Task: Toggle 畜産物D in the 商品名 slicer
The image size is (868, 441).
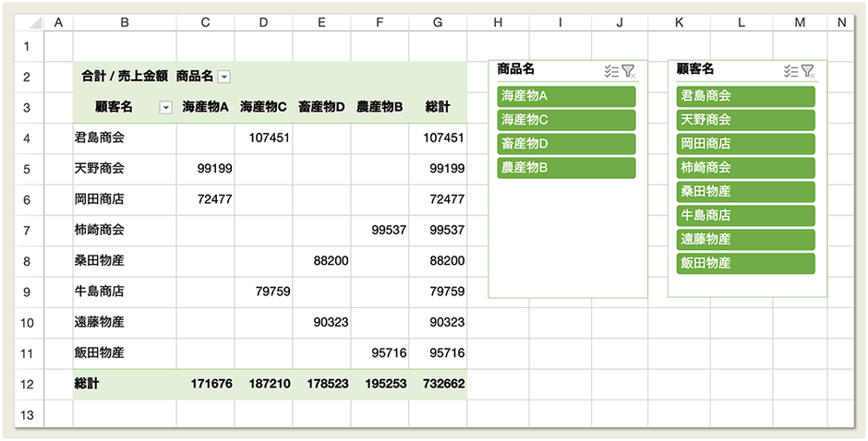Action: pos(566,144)
